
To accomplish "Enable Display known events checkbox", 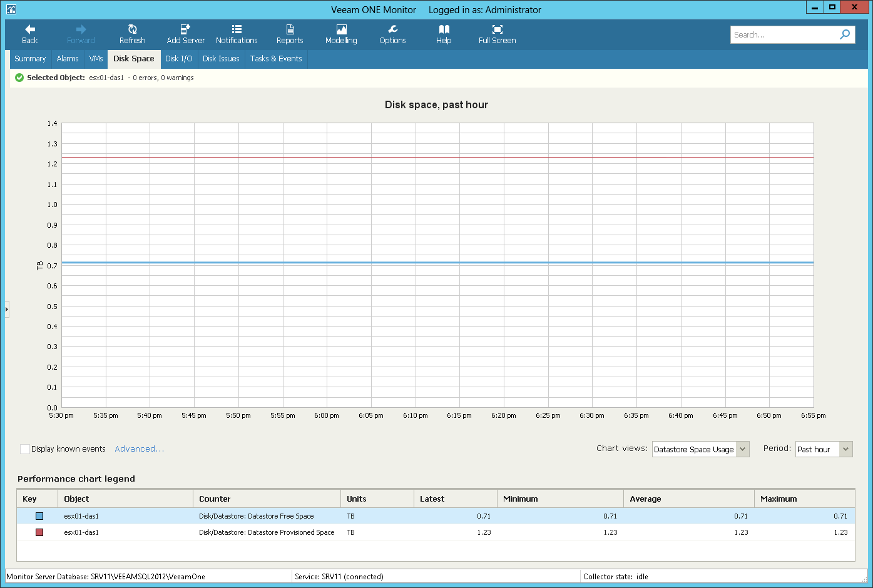I will (25, 449).
